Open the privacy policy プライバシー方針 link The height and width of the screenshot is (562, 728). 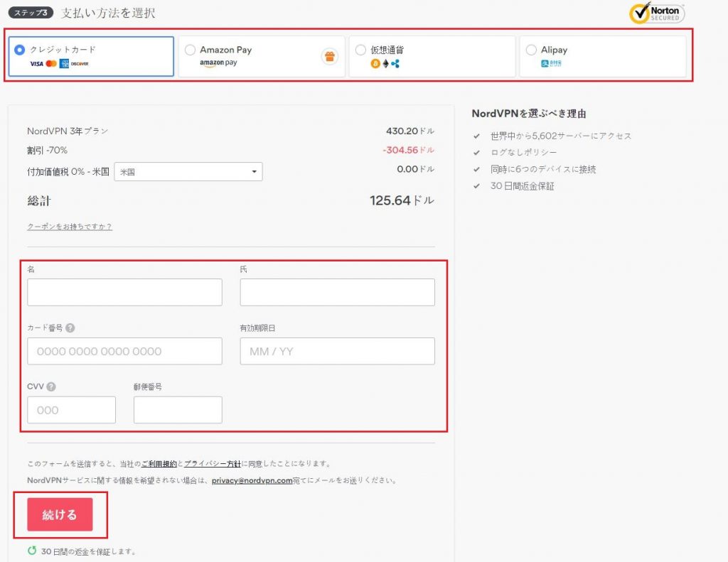213,464
